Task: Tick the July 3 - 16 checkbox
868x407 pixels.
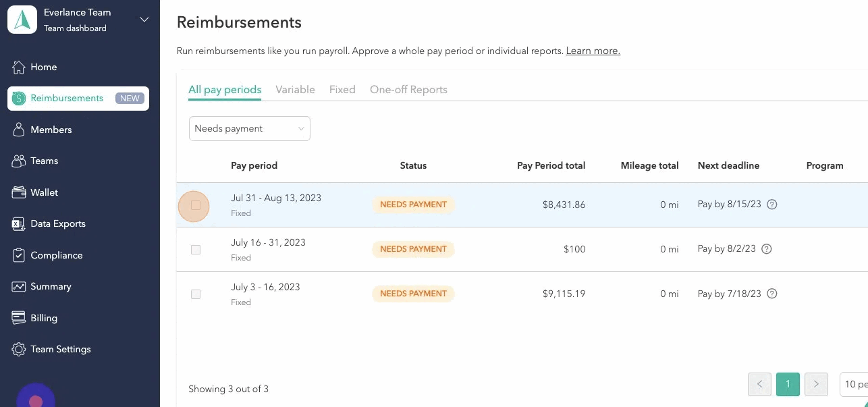Action: (196, 294)
